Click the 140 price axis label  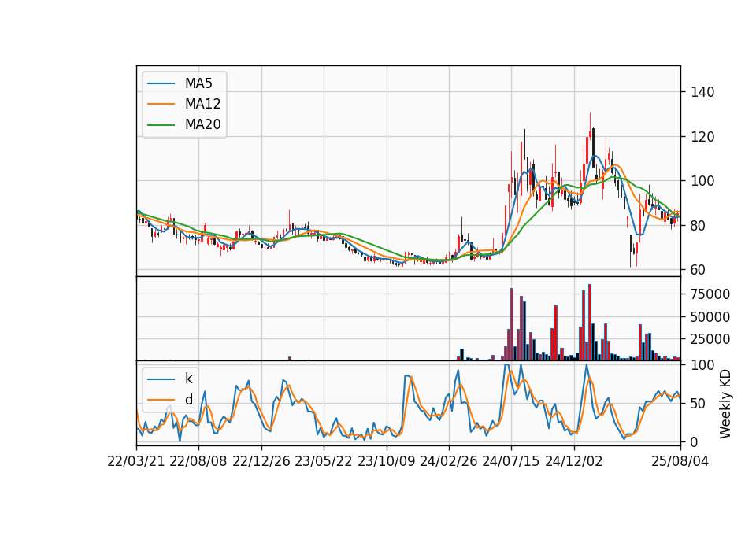point(702,92)
